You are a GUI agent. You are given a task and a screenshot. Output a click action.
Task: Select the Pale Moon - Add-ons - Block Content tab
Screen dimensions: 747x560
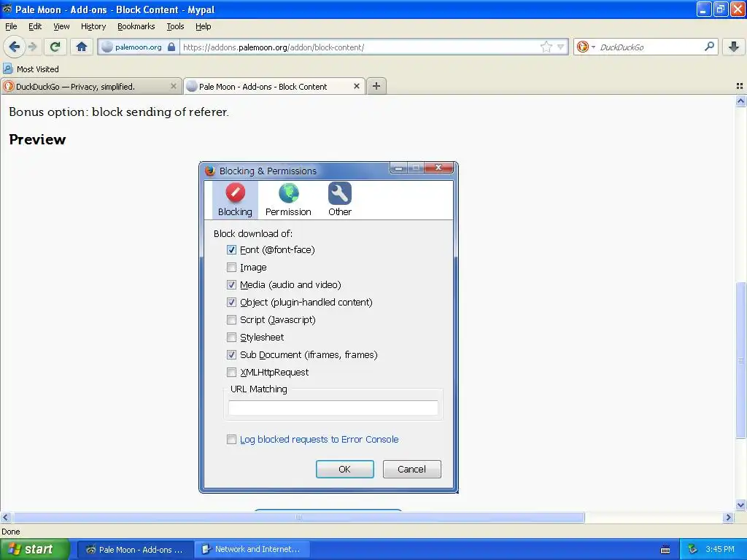[274, 86]
